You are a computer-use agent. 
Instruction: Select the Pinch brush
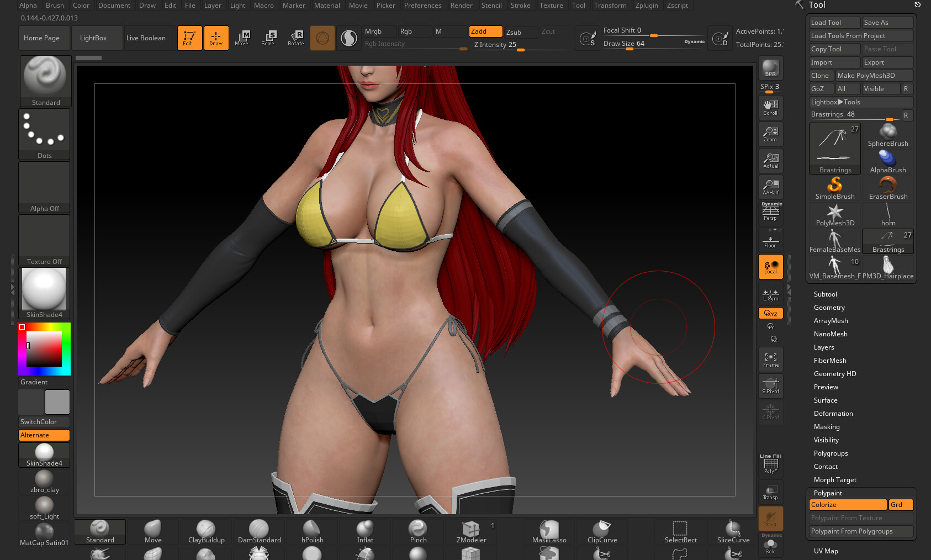(418, 531)
